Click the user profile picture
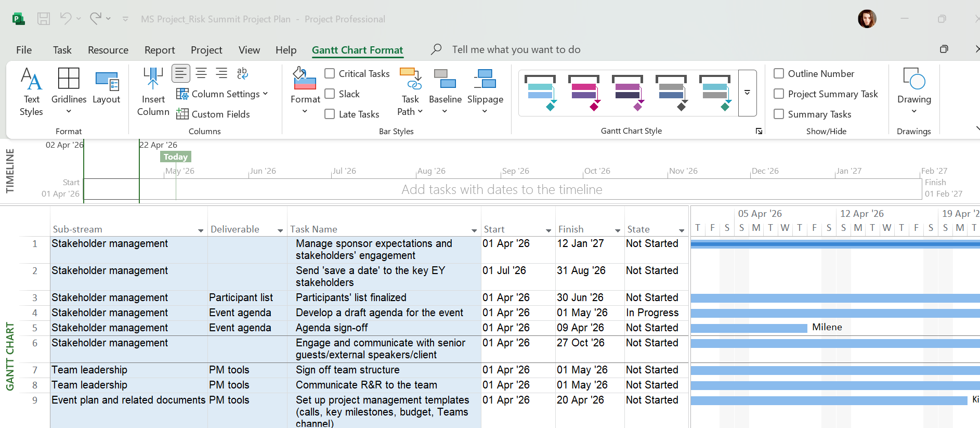Screen dimensions: 980x428 click(867, 19)
